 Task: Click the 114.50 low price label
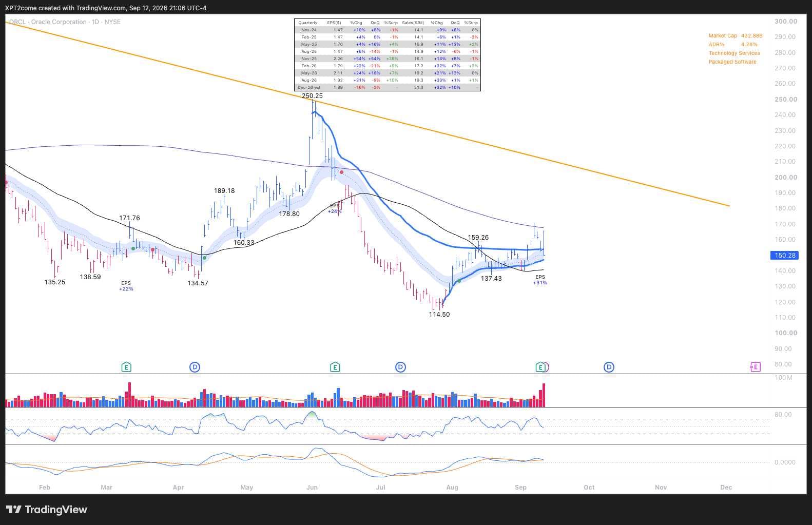[x=439, y=315]
